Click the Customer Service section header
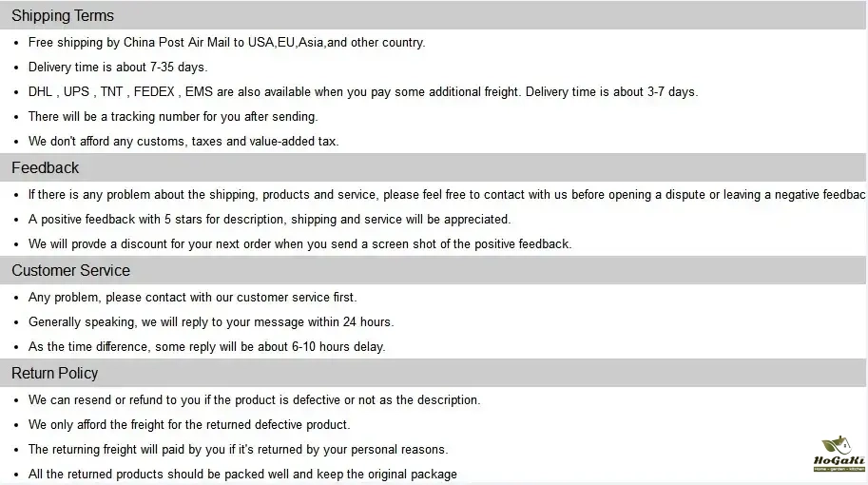This screenshot has width=868, height=485. [70, 271]
